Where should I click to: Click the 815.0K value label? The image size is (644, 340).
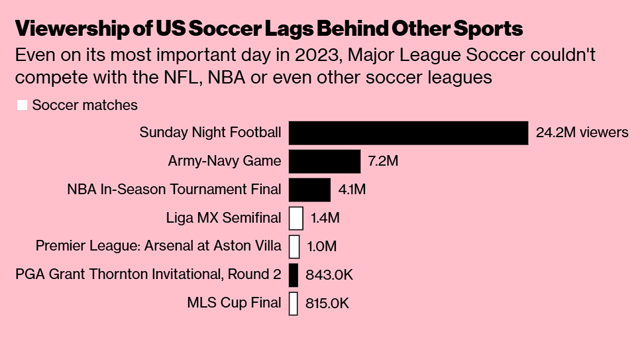(x=327, y=303)
